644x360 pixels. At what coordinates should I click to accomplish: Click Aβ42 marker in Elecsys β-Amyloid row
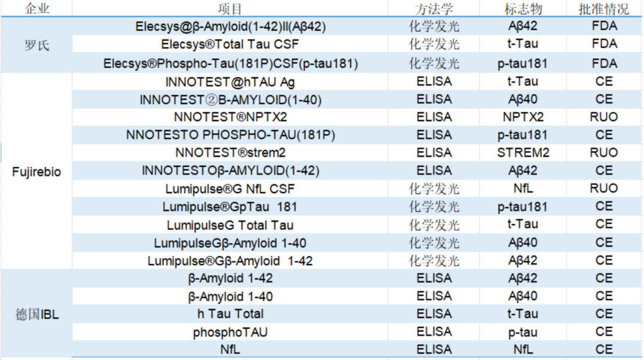click(523, 26)
